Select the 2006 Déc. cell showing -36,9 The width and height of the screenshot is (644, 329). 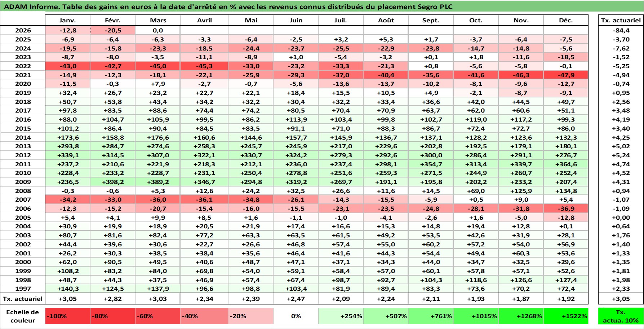tap(566, 209)
